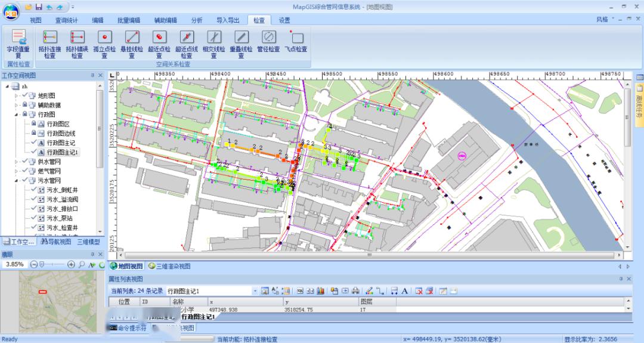Image resolution: width=644 pixels, height=343 pixels.
Task: Uncheck visibility of 供水管网 layer
Action: pyautogui.click(x=25, y=162)
